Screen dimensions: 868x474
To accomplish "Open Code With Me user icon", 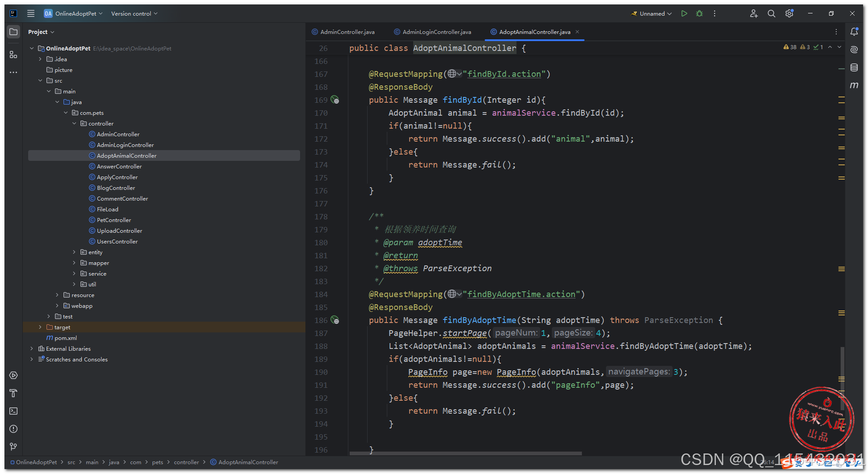I will pos(754,13).
